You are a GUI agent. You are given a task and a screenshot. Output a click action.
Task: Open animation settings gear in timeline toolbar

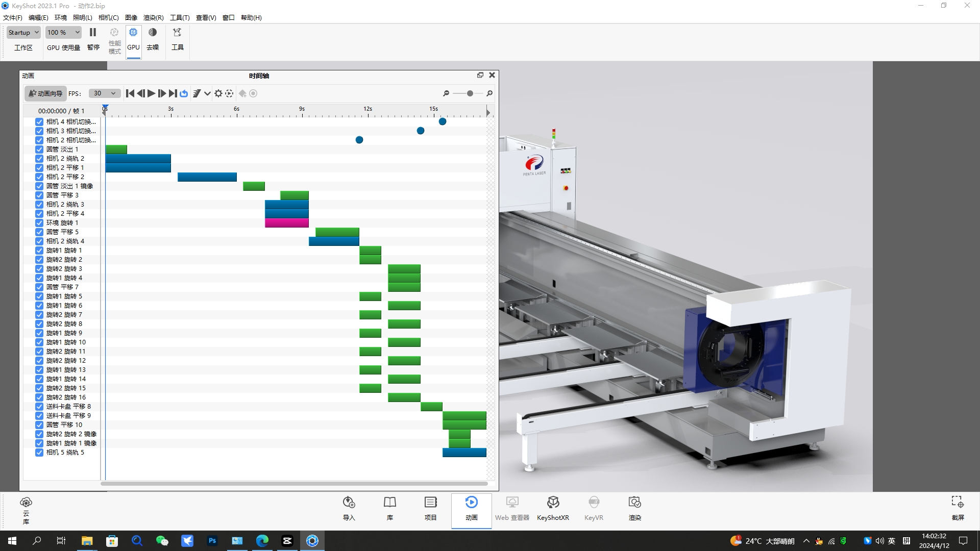218,93
